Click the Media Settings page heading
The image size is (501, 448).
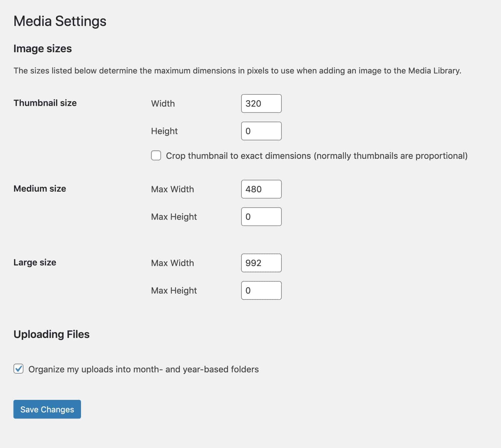coord(60,21)
